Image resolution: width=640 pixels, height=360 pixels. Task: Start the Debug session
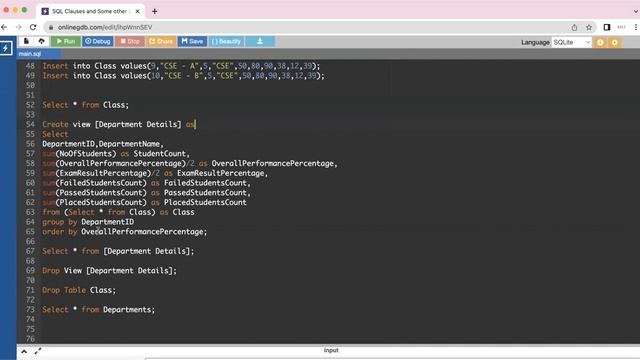(98, 41)
